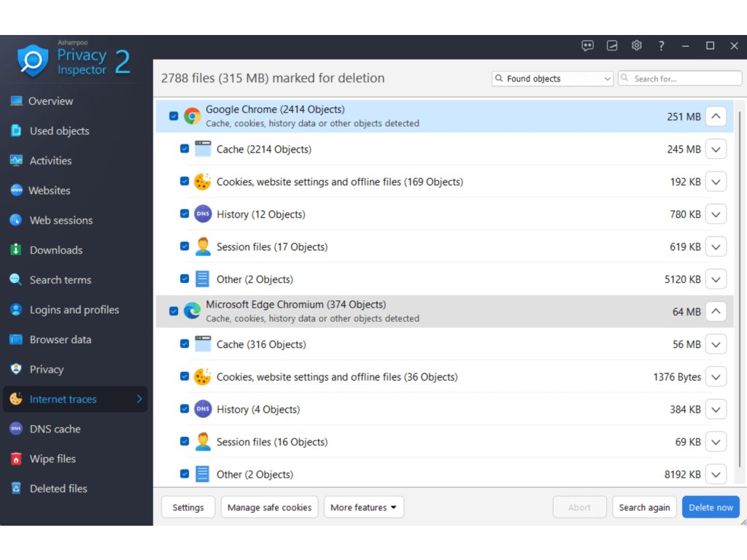Click the cookie icon for 169 Objects row
The height and width of the screenshot is (560, 747).
203,182
